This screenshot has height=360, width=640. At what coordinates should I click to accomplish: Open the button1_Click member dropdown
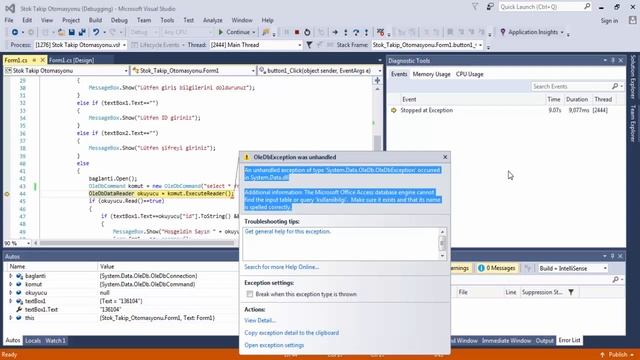(320, 71)
